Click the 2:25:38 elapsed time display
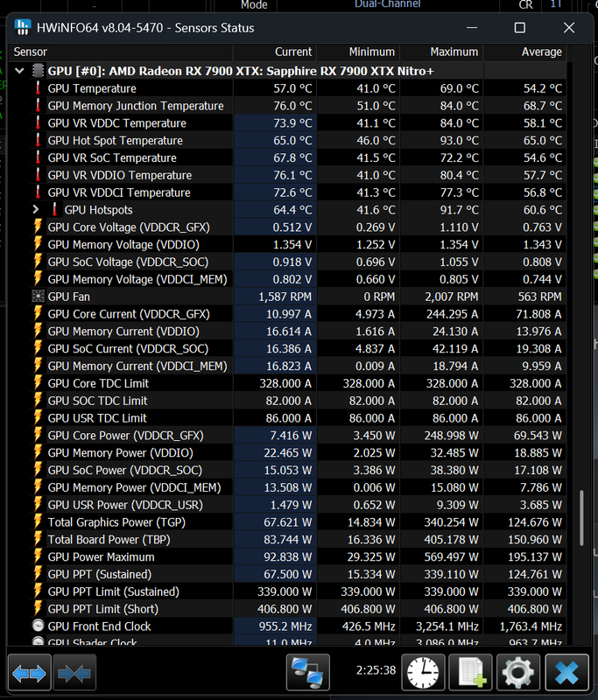The width and height of the screenshot is (598, 700). point(376,670)
